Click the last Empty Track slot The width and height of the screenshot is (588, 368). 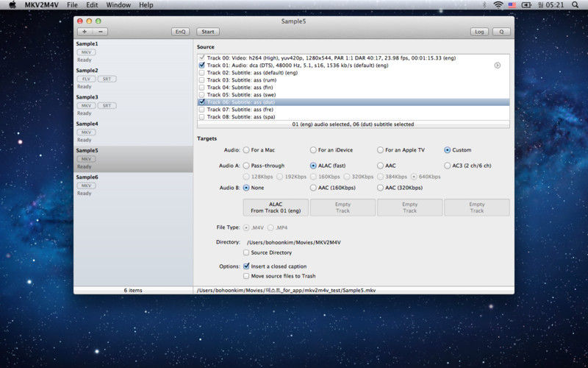(476, 208)
